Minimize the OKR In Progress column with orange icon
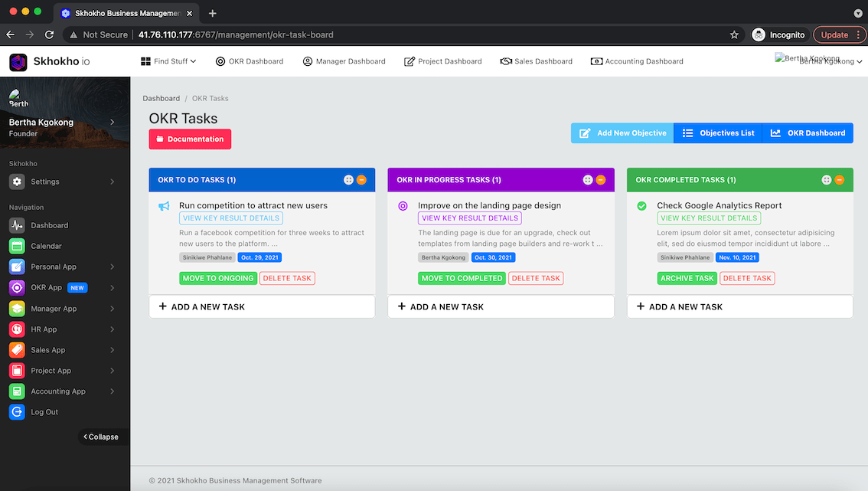Image resolution: width=868 pixels, height=491 pixels. pos(601,179)
